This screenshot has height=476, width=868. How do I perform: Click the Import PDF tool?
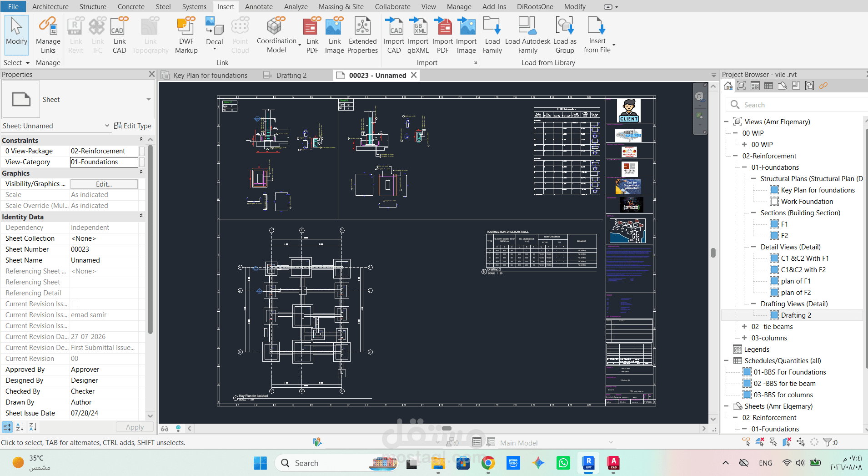click(x=442, y=35)
